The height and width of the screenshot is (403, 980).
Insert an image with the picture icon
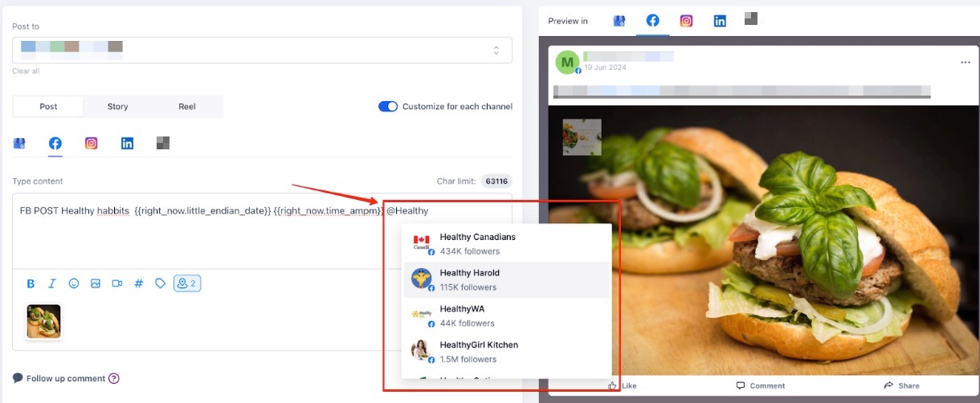(x=96, y=283)
